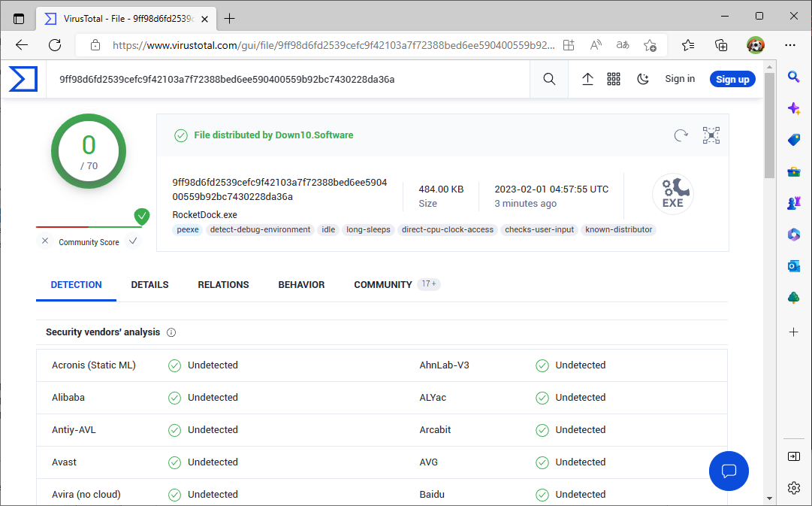
Task: Click the site lock info icon
Action: [95, 45]
